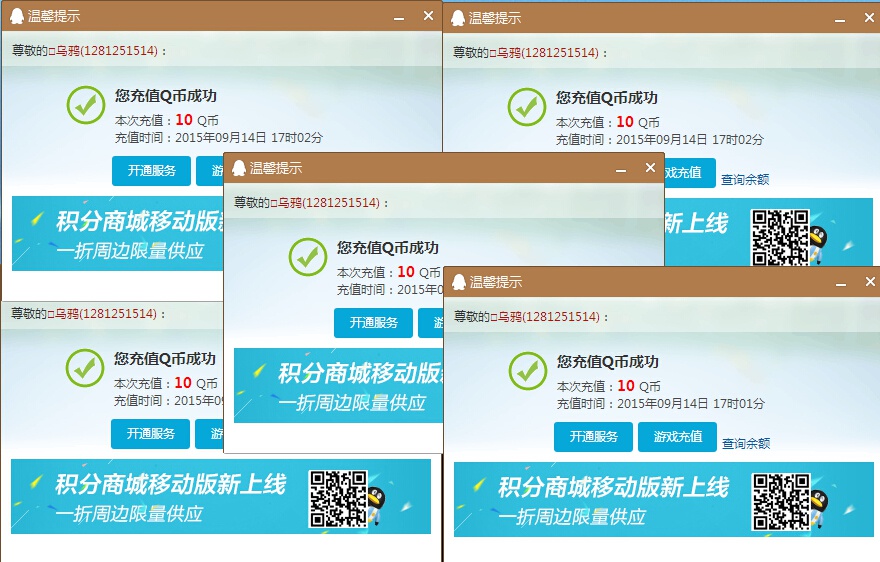Minimize the center 温馨提示 window
Viewport: 880px width, 562px height.
point(621,170)
